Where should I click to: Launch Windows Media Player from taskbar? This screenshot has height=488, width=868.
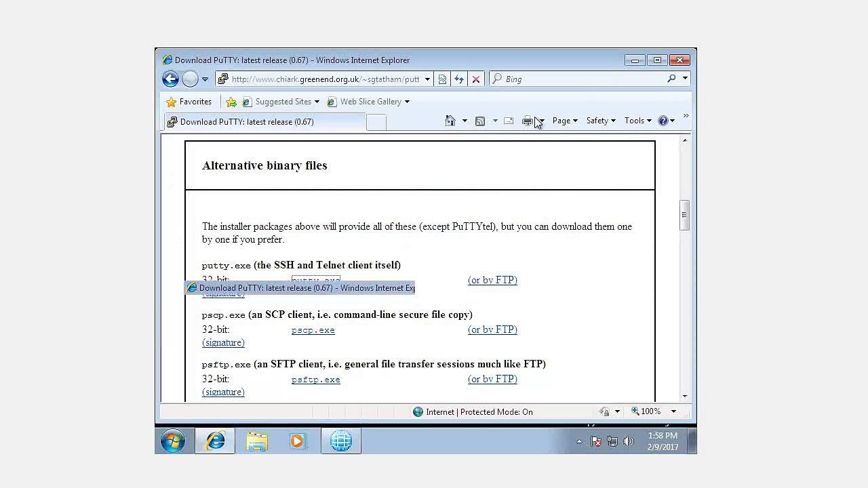(298, 441)
